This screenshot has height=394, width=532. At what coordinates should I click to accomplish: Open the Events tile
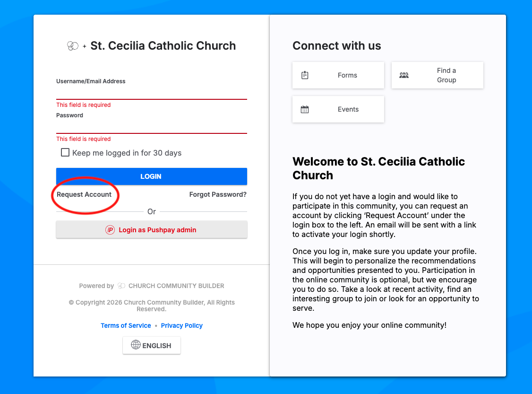[338, 109]
